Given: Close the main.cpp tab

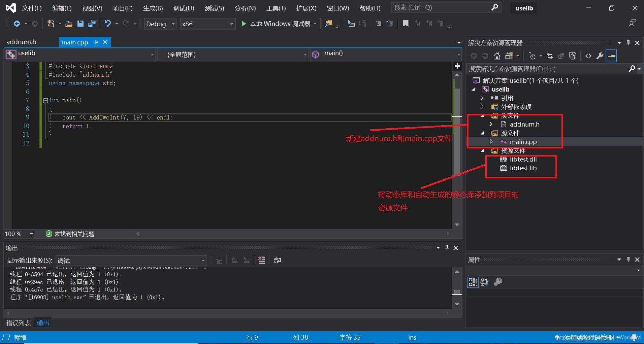Looking at the screenshot, I should click(x=105, y=42).
